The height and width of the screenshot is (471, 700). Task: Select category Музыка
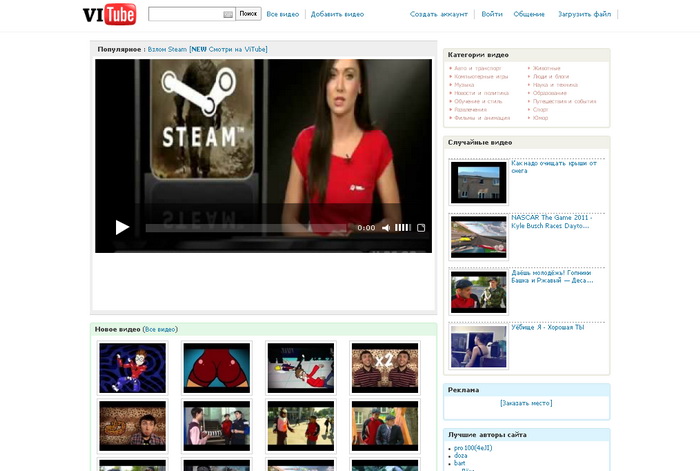[464, 85]
